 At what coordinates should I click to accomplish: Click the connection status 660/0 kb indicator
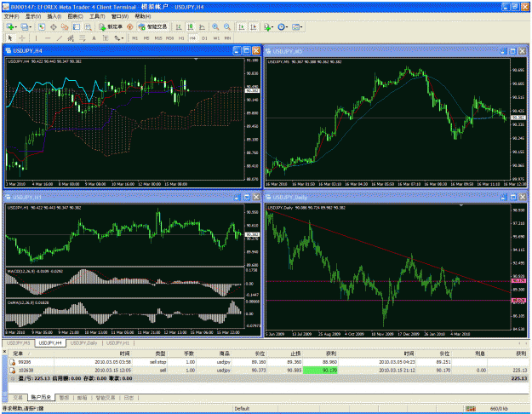click(499, 409)
